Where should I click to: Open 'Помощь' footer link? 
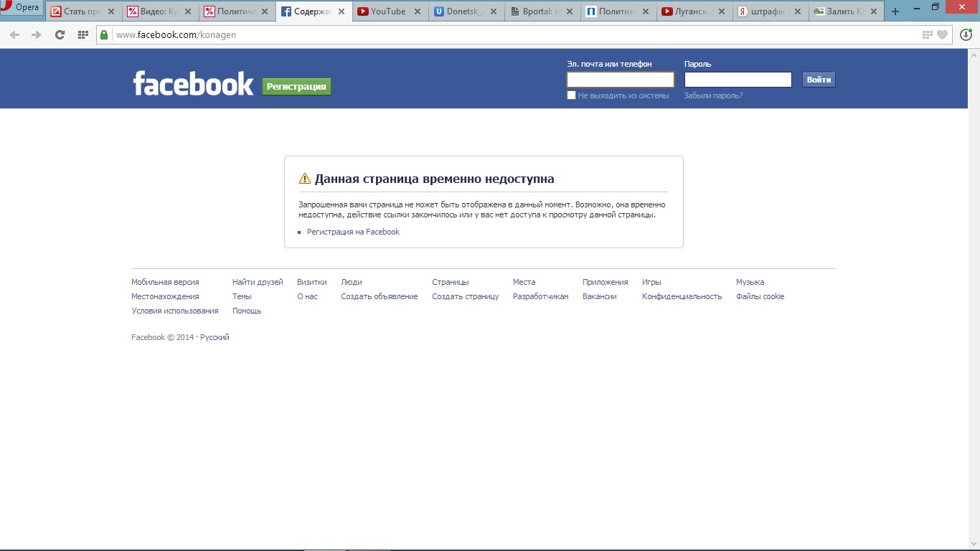[247, 311]
